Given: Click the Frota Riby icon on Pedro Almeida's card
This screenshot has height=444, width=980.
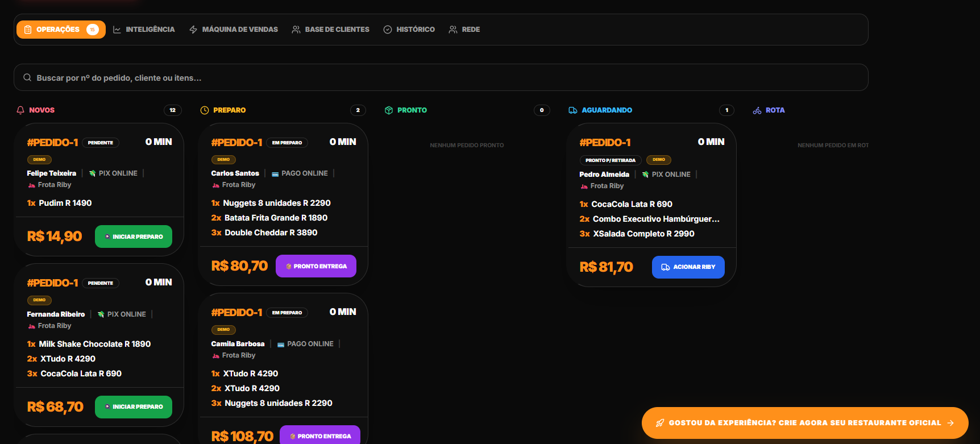Looking at the screenshot, I should [x=584, y=186].
